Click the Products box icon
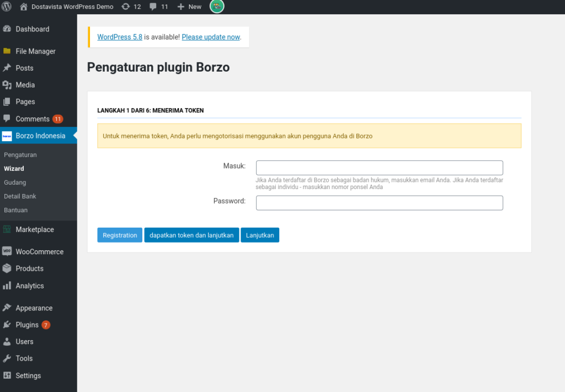Viewport: 565px width, 392px height. (x=7, y=268)
